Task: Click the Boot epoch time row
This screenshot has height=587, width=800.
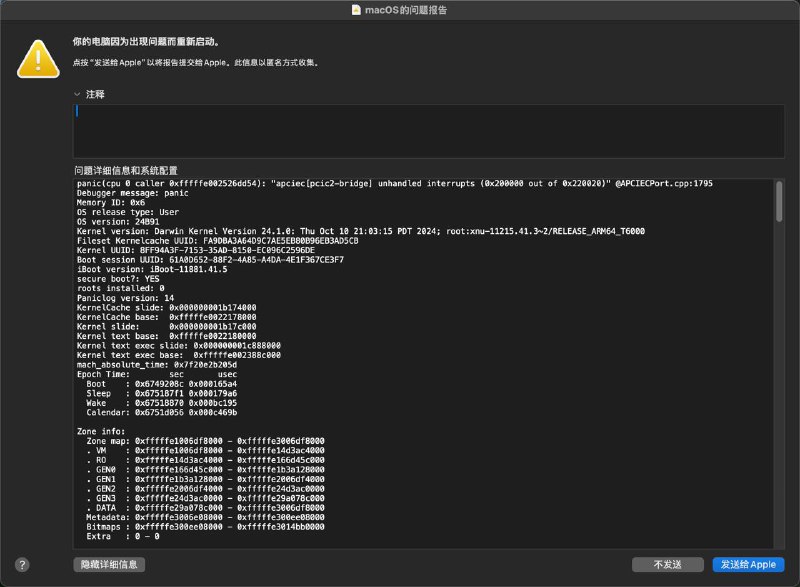Action: coord(161,384)
